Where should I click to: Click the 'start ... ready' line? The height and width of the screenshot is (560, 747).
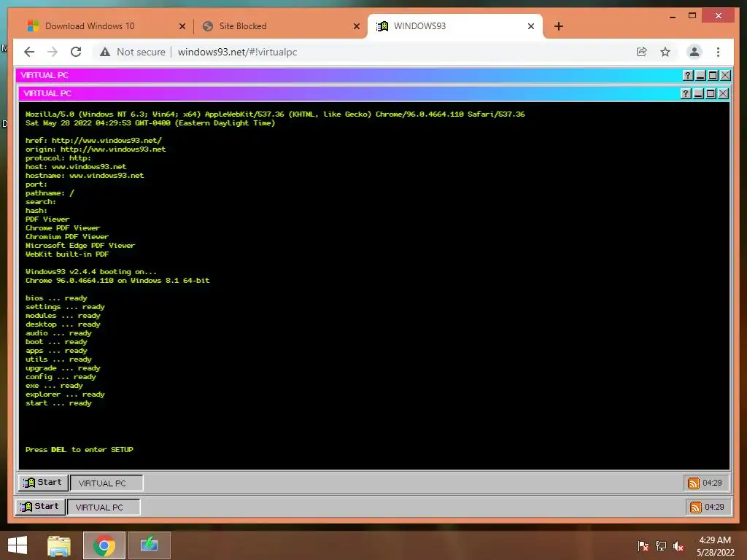pyautogui.click(x=58, y=403)
